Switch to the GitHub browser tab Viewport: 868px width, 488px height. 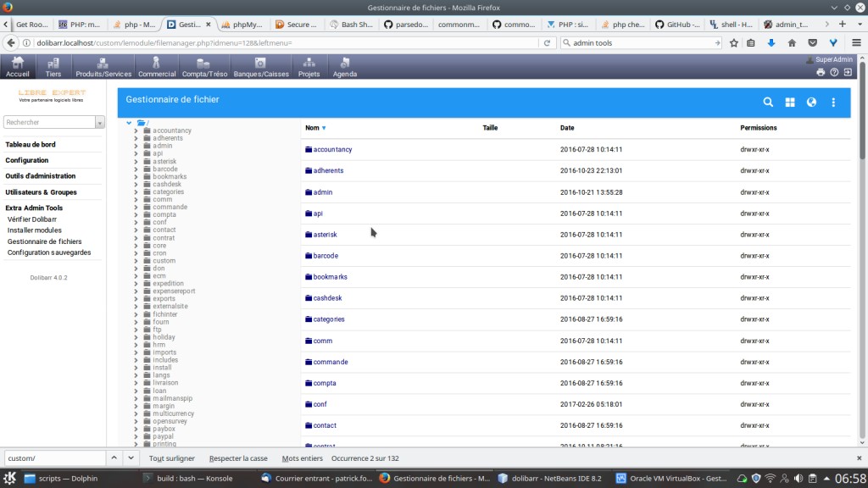(677, 25)
